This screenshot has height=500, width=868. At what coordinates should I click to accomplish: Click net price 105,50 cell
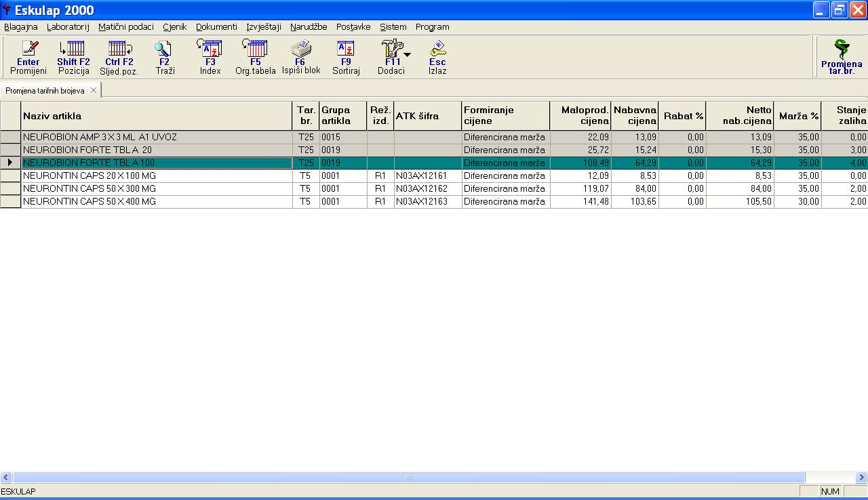pos(740,201)
